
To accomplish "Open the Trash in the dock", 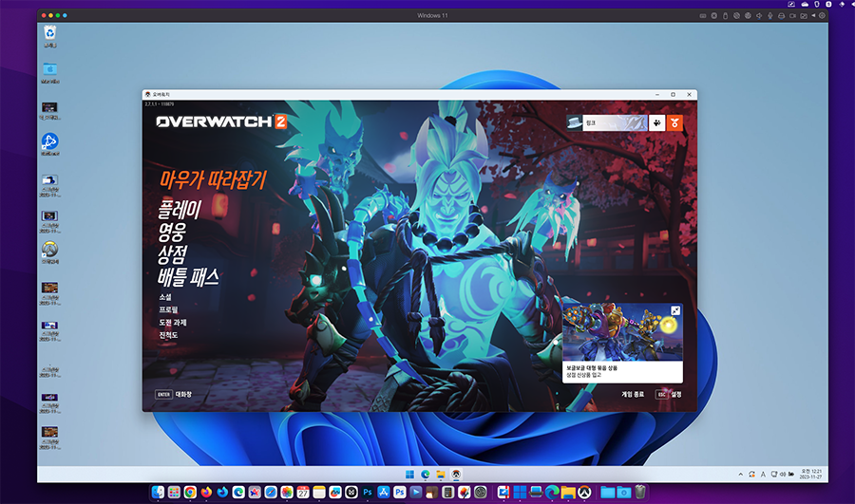I will pyautogui.click(x=639, y=493).
